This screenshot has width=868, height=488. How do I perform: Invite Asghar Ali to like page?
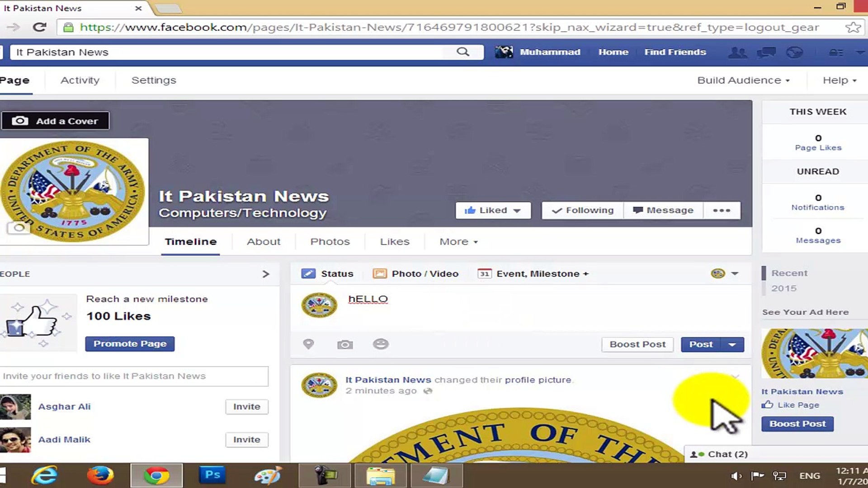tap(246, 407)
